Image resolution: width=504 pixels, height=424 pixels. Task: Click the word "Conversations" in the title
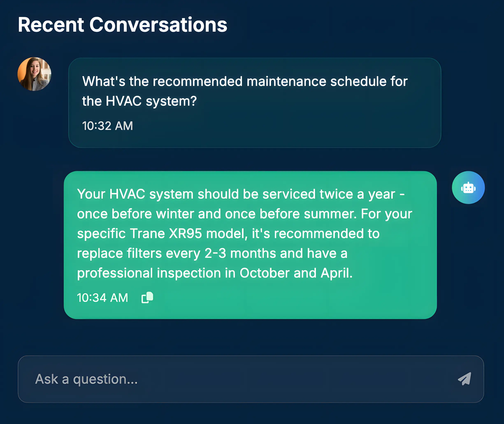[158, 24]
